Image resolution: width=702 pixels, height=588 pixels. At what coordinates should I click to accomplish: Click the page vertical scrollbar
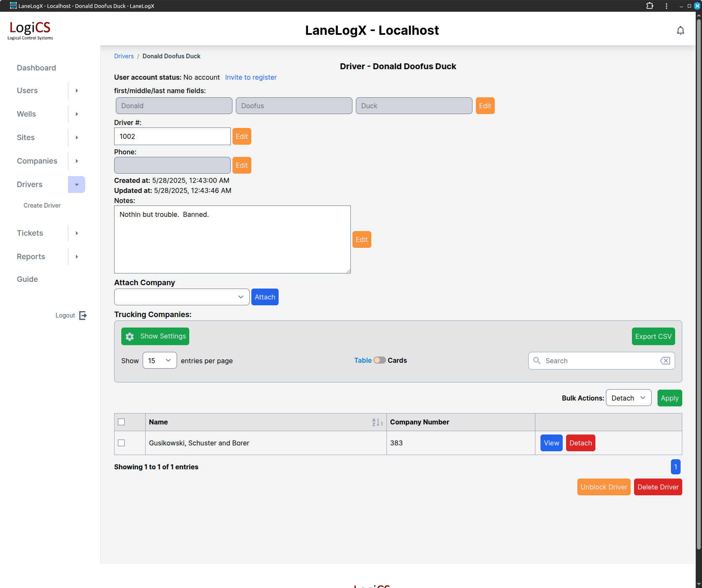(x=699, y=294)
